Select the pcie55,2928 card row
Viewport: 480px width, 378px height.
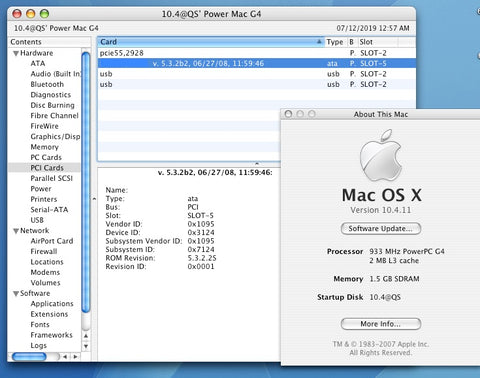tap(257, 53)
